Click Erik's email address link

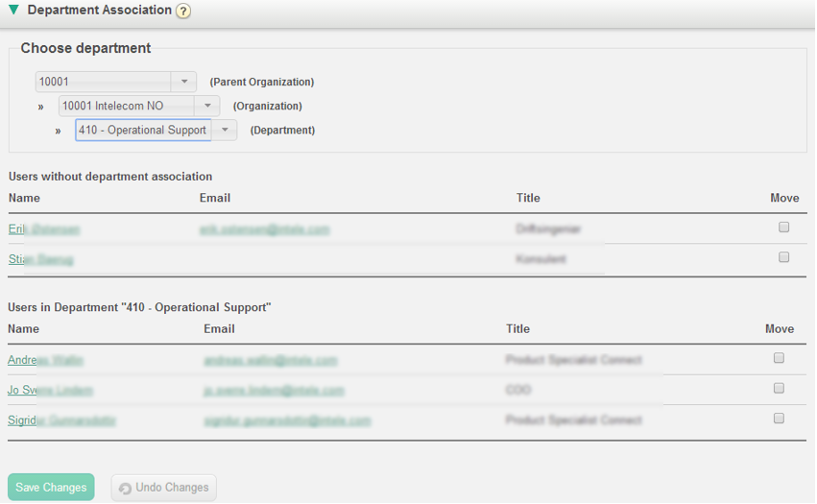[264, 229]
